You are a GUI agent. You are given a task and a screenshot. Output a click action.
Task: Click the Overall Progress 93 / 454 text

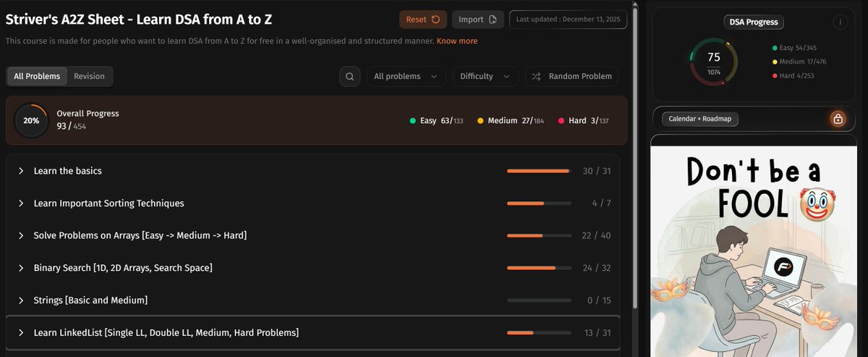point(88,119)
